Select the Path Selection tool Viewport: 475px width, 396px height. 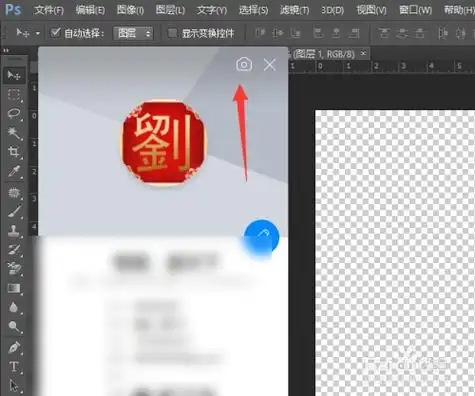[x=14, y=386]
